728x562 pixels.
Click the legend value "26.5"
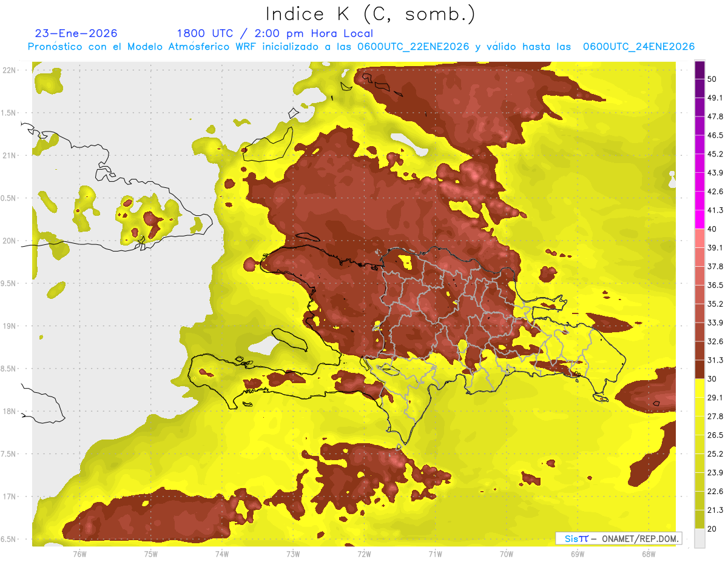[715, 435]
